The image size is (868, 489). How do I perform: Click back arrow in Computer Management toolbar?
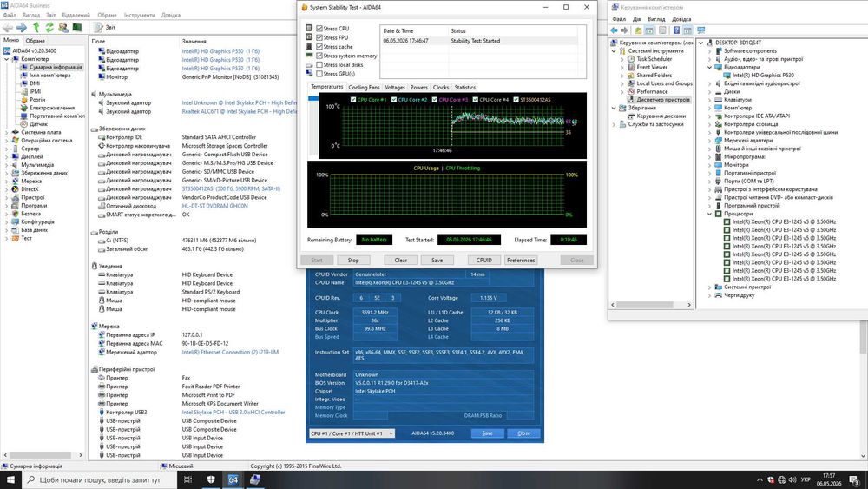point(614,30)
